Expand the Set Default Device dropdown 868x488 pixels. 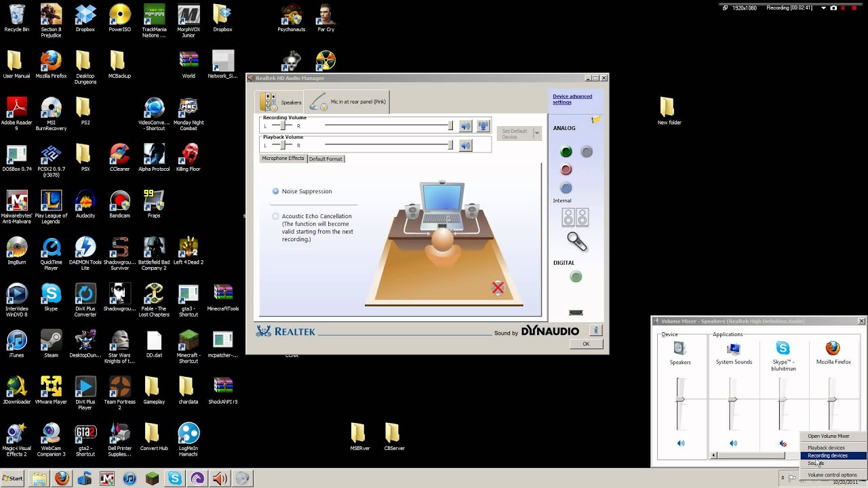[x=537, y=134]
